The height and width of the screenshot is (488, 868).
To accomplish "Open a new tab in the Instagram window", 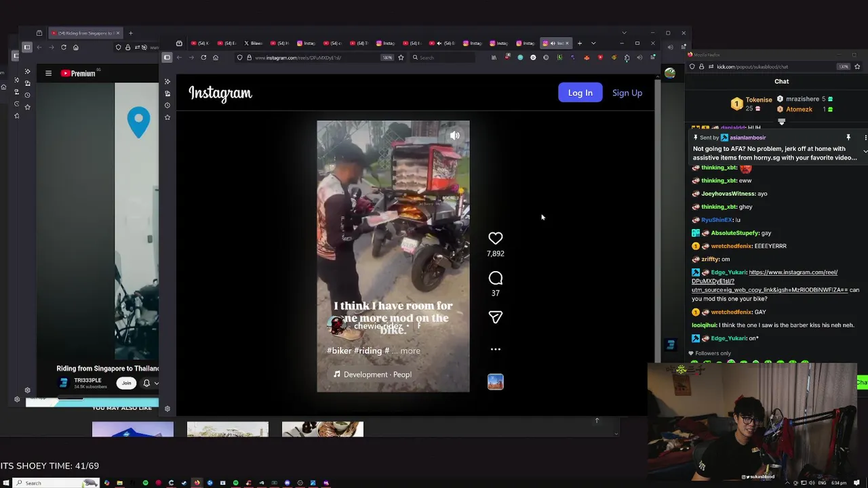I will [x=579, y=43].
